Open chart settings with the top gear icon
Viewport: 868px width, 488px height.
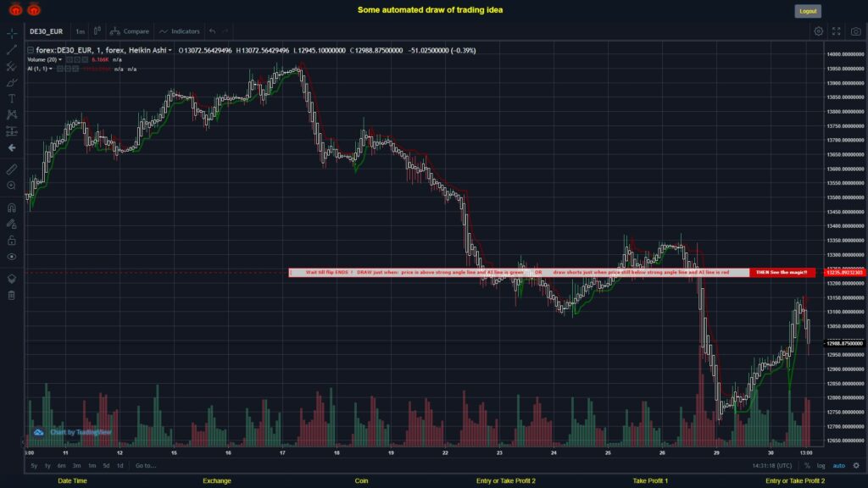coord(818,31)
